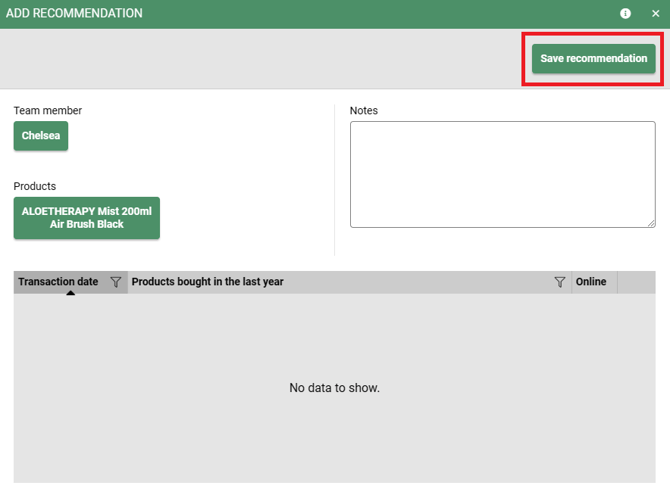Click the Team member label
Screen dimensions: 670x495
[48, 111]
